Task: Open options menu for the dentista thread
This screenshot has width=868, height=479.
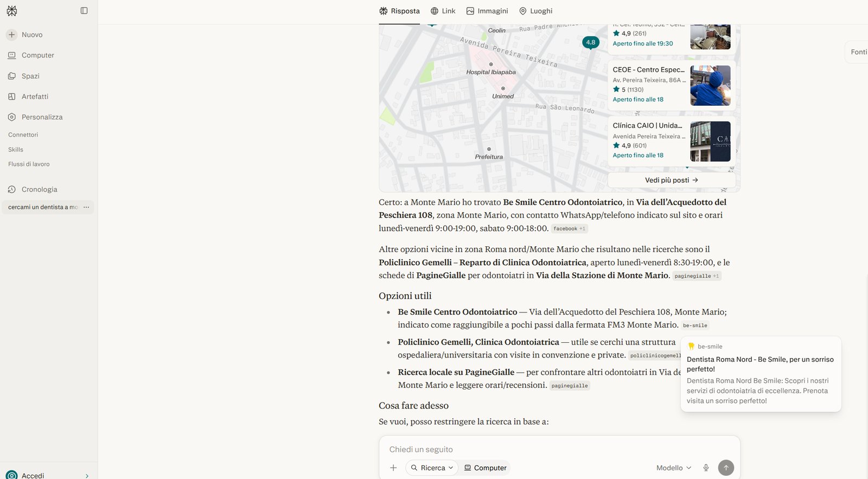Action: 86,207
